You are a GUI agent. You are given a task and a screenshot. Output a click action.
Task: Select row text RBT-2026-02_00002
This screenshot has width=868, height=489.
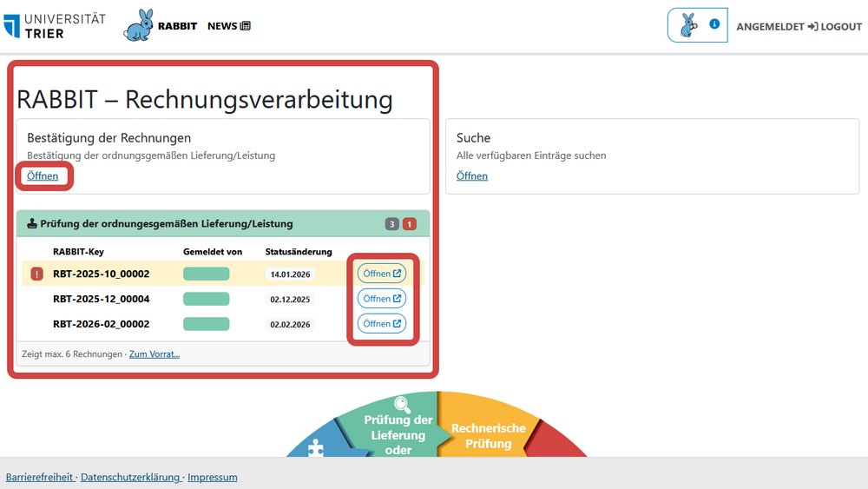[102, 324]
